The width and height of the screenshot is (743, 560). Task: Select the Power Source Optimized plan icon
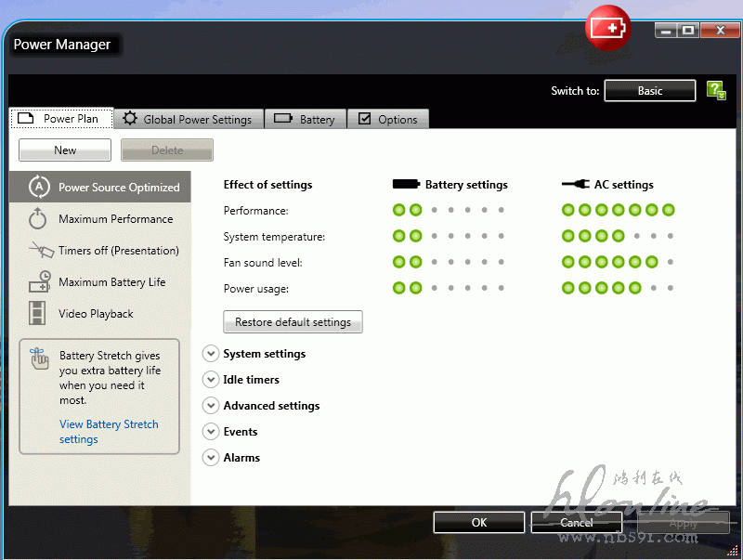[39, 187]
